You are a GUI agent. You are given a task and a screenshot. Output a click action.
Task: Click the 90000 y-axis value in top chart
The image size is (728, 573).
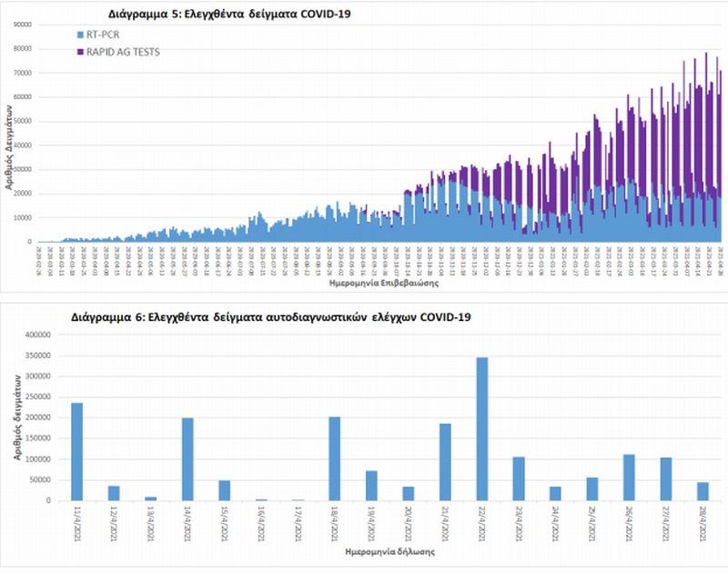point(22,25)
